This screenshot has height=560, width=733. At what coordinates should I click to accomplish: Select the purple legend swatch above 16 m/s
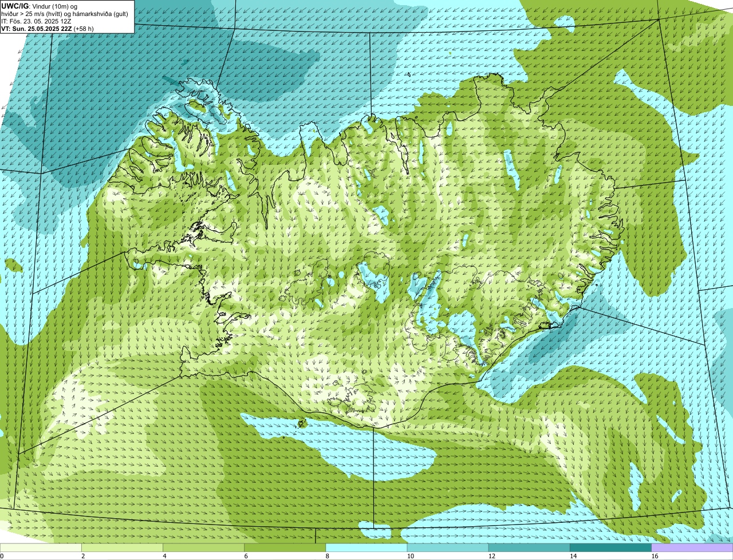(x=692, y=547)
